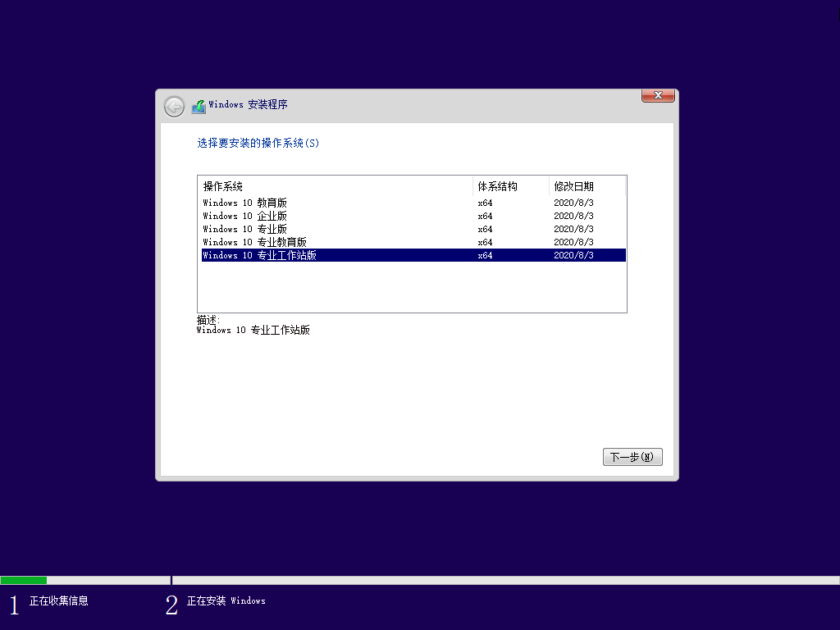Click x64 architecture value of 专业版
The height and width of the screenshot is (630, 840).
pyautogui.click(x=484, y=229)
